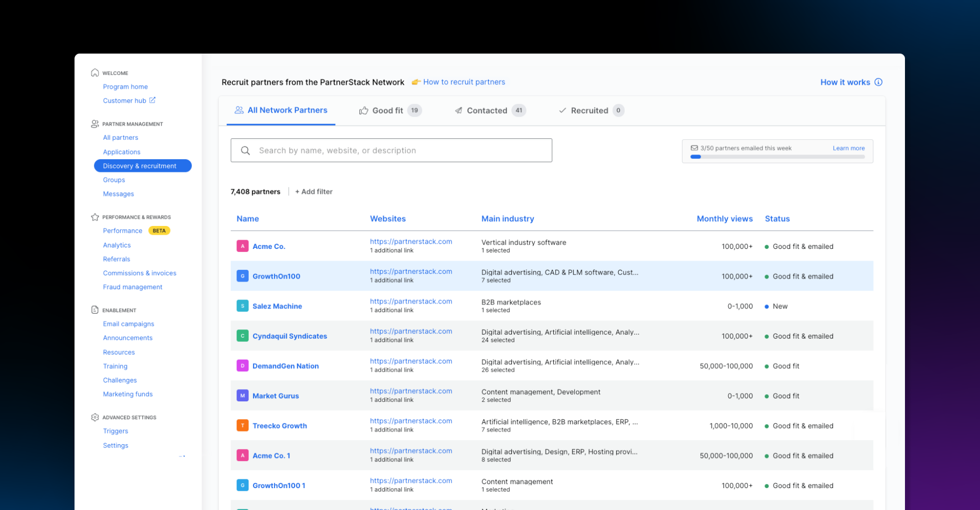Sort by Main industry column header
Viewport: 980px width, 510px height.
(508, 219)
